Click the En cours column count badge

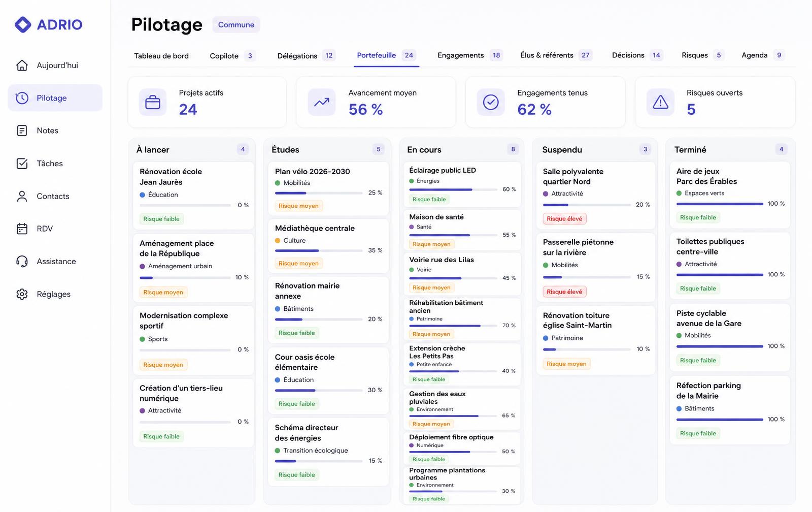pos(513,149)
